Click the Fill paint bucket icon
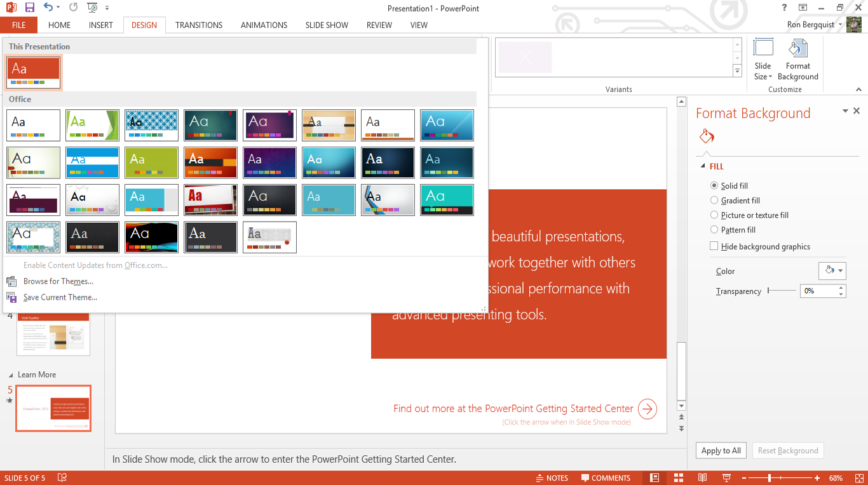This screenshot has width=868, height=485. pos(707,136)
